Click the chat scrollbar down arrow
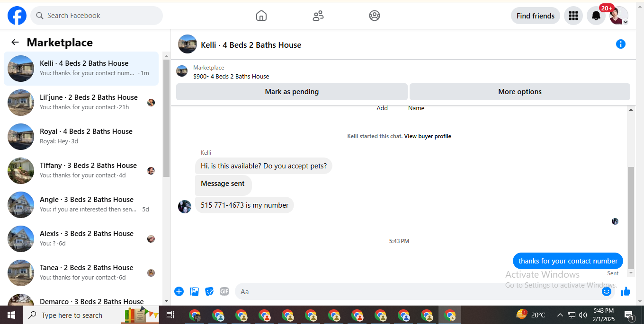The image size is (644, 324). pyautogui.click(x=631, y=273)
